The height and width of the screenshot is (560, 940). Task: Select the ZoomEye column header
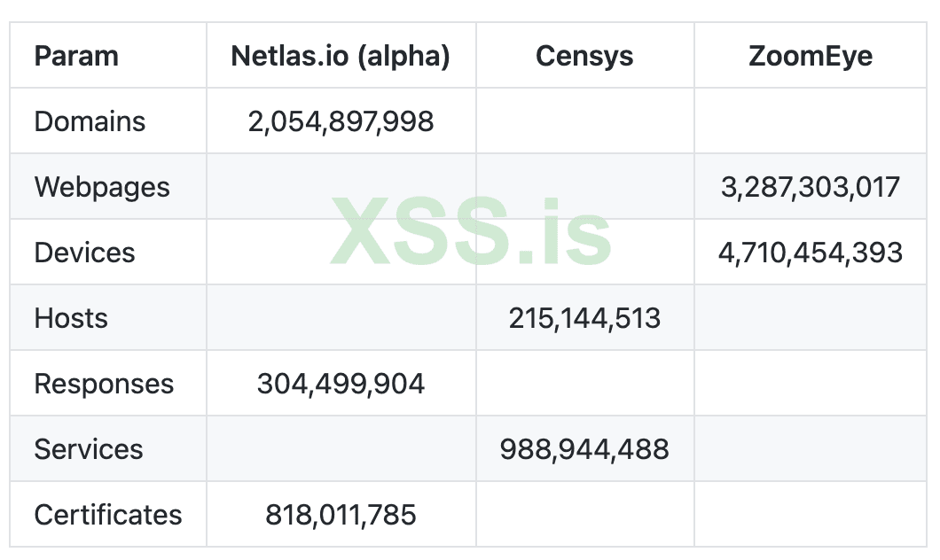[x=810, y=56]
